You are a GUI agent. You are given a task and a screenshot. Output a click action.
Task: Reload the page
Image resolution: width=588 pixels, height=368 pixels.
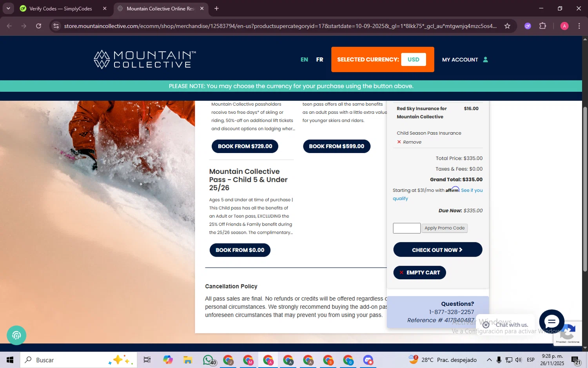point(38,26)
